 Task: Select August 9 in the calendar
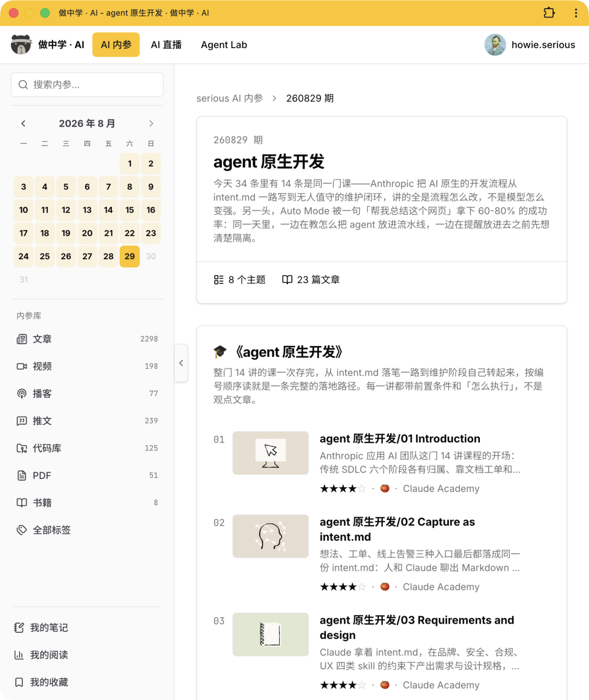151,187
